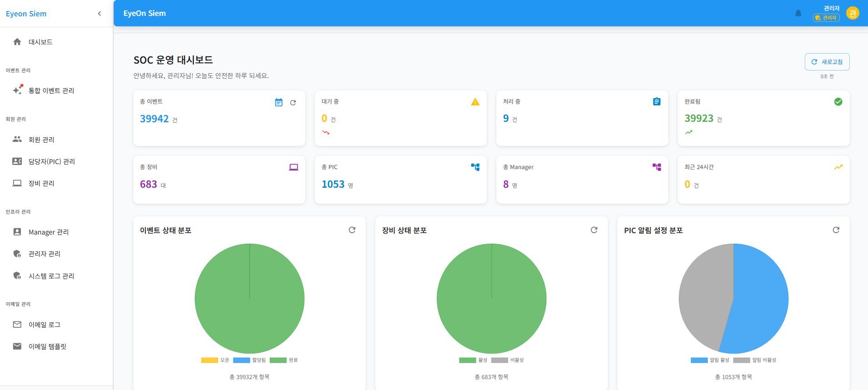Viewport: 868px width, 390px height.
Task: Click the laptop icon in 총 장비 card
Action: coord(293,167)
